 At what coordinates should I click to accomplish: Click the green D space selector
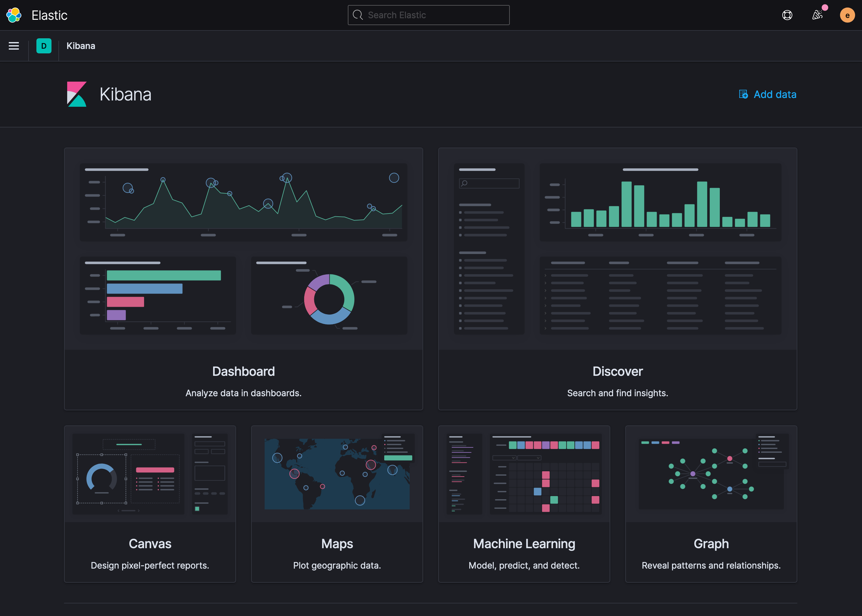click(44, 46)
